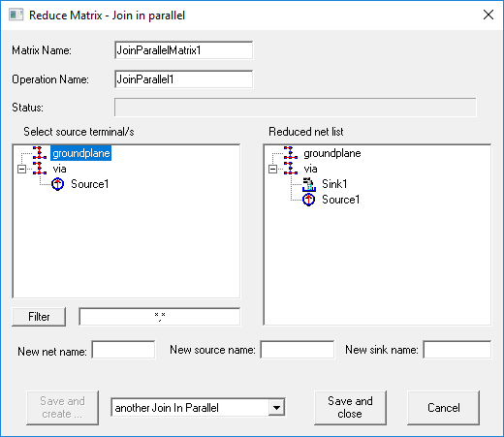
Task: Focus the New source name field
Action: click(x=298, y=350)
